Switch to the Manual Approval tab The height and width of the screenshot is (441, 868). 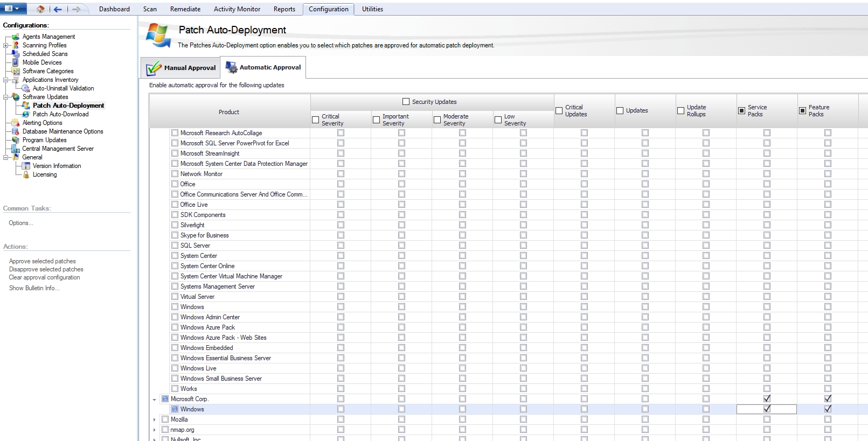click(181, 68)
